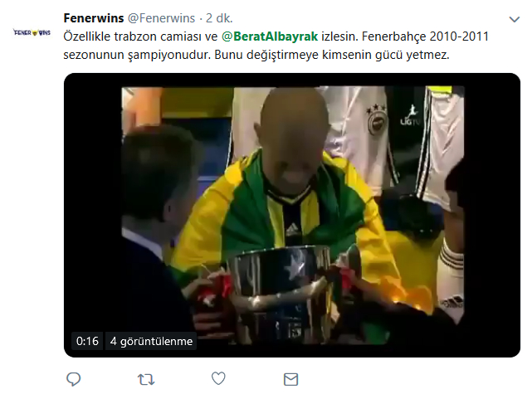Click the tweet line 'Bunu değiştirmeye kimsenin gücü yetmez'

(331, 55)
